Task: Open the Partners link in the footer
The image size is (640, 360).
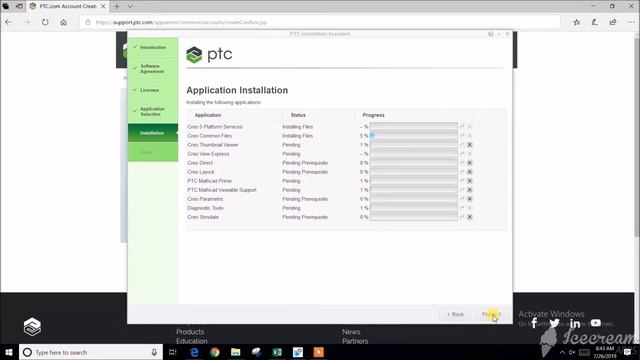Action: 355,341
